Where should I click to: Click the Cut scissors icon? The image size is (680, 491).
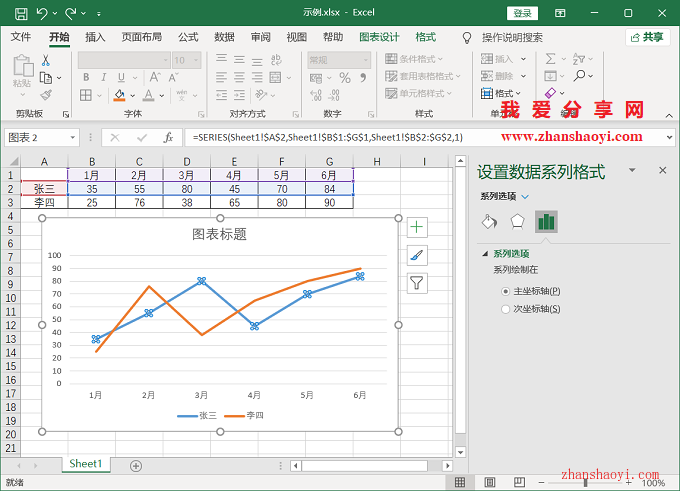(x=46, y=60)
